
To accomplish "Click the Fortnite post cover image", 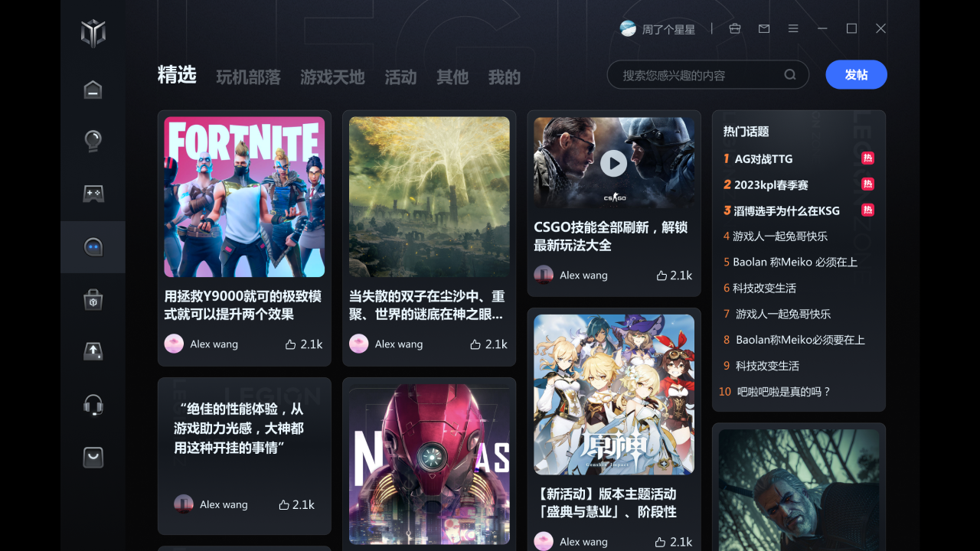I will click(x=243, y=196).
